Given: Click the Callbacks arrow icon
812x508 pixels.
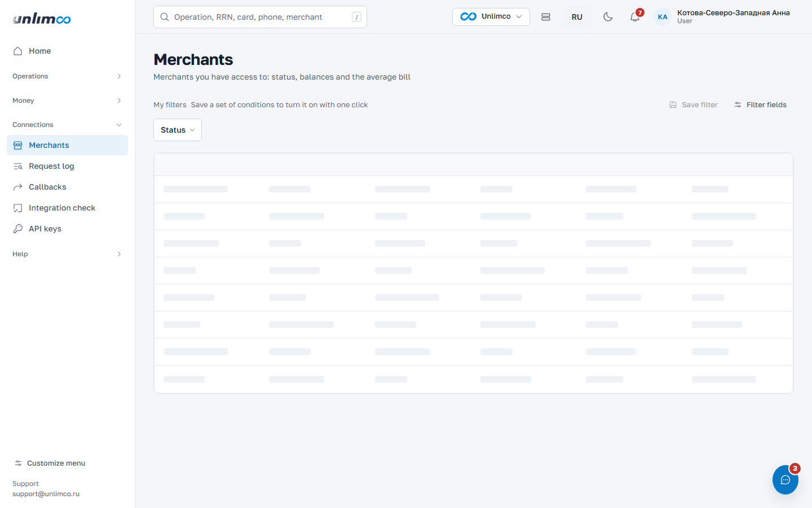Looking at the screenshot, I should tap(18, 187).
